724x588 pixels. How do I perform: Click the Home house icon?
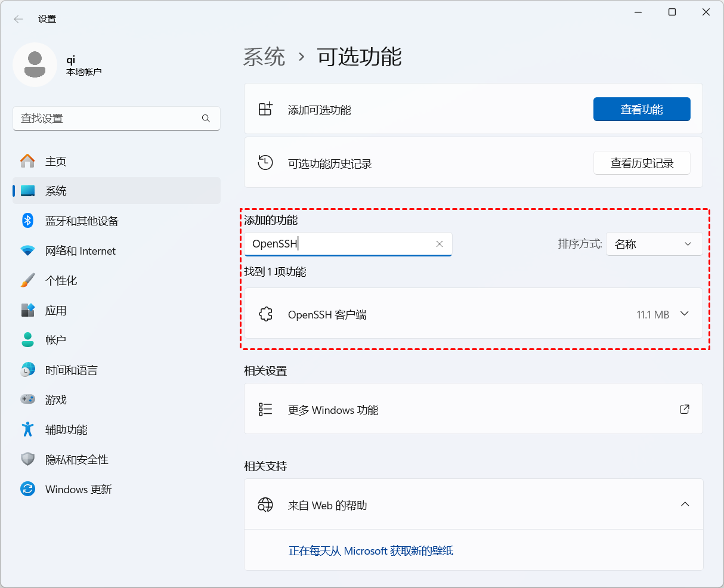tap(27, 161)
